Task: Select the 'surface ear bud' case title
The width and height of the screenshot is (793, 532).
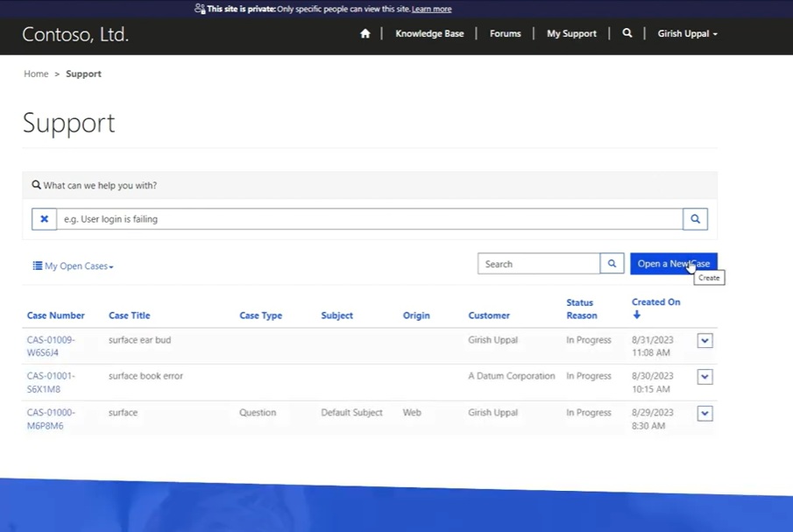Action: pyautogui.click(x=139, y=340)
